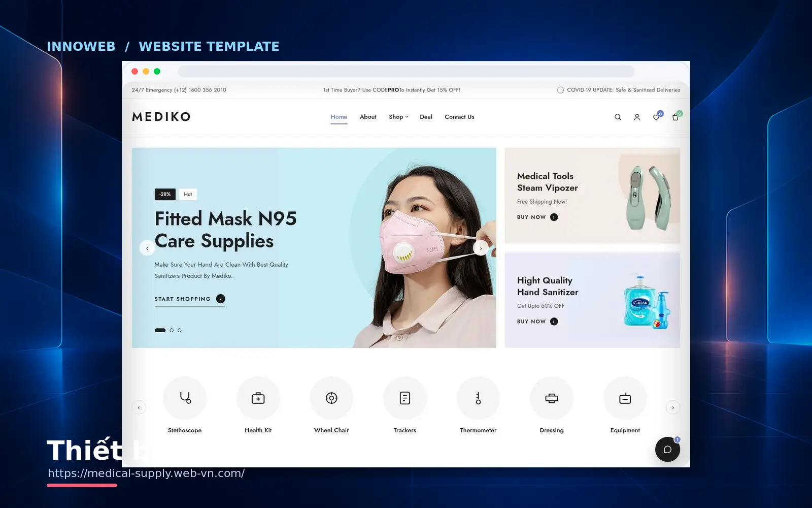Open the user account icon

(x=637, y=117)
